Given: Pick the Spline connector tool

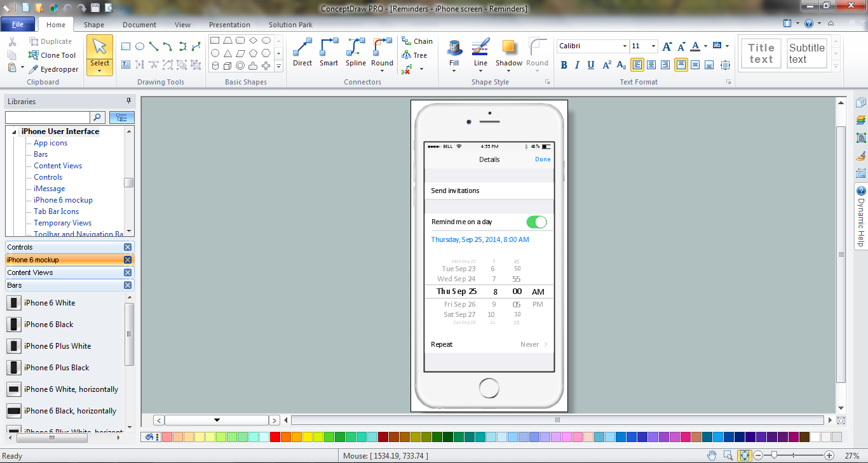Looking at the screenshot, I should click(356, 53).
